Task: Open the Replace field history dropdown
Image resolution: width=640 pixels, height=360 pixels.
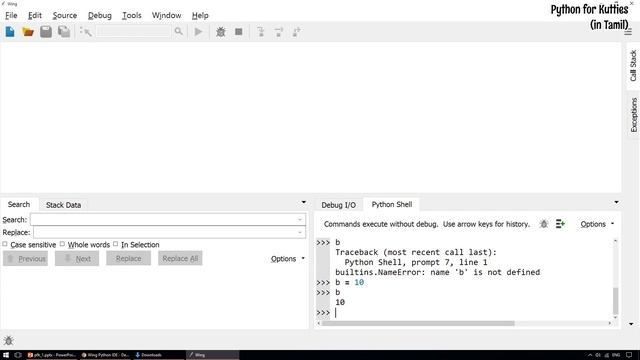Action: point(300,233)
